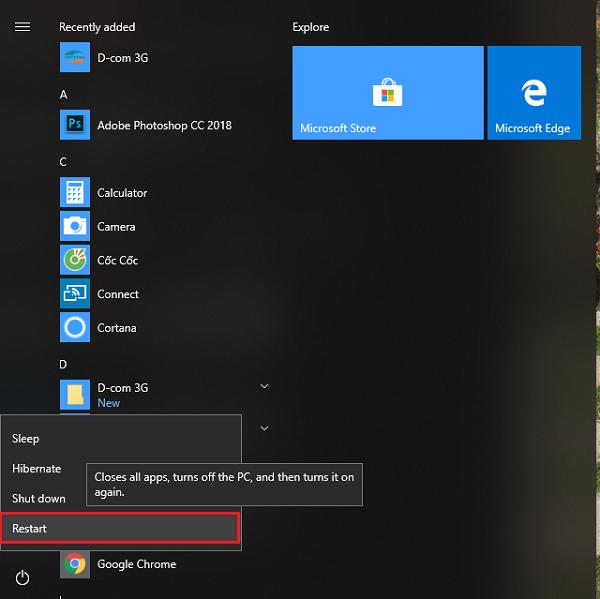The image size is (600, 599).
Task: Select Shut down from power menu
Action: (x=39, y=498)
